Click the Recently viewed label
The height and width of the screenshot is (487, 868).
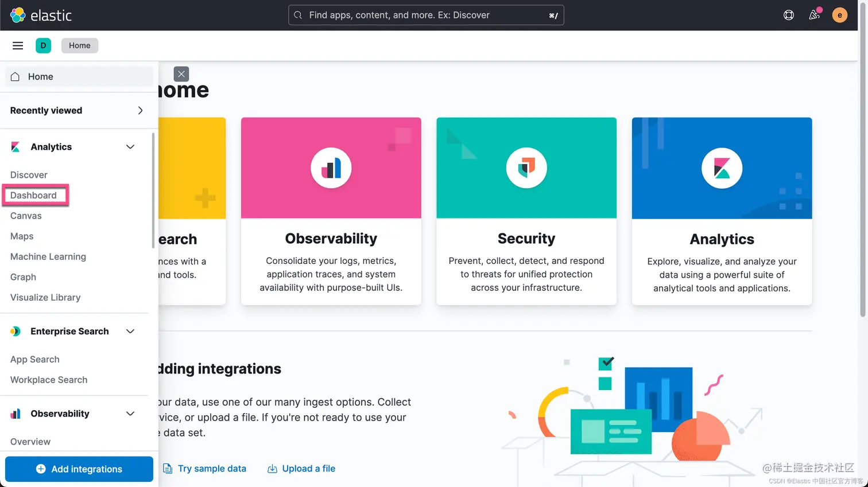[x=46, y=110]
